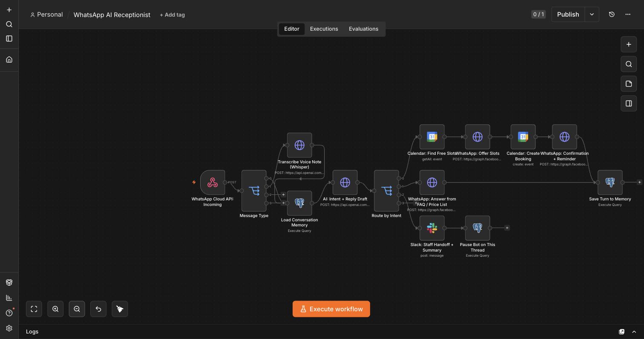Screen dimensions: 644x339
Task: Select Pause Bot on This Thread node
Action: click(x=477, y=228)
